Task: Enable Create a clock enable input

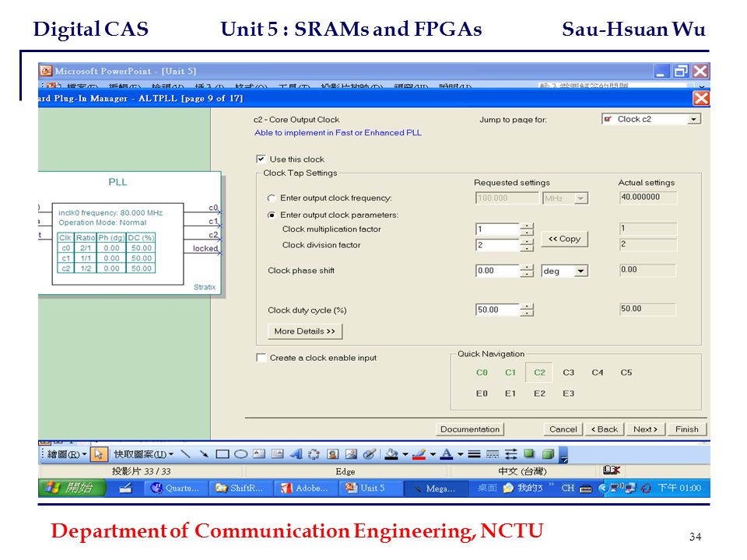Action: pyautogui.click(x=261, y=358)
